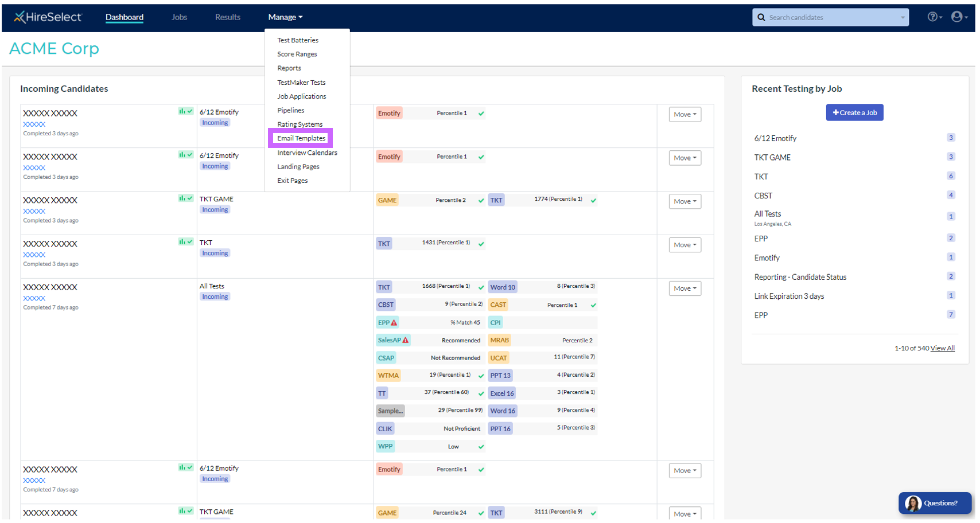
Task: Open the user account avatar menu
Action: (x=959, y=17)
